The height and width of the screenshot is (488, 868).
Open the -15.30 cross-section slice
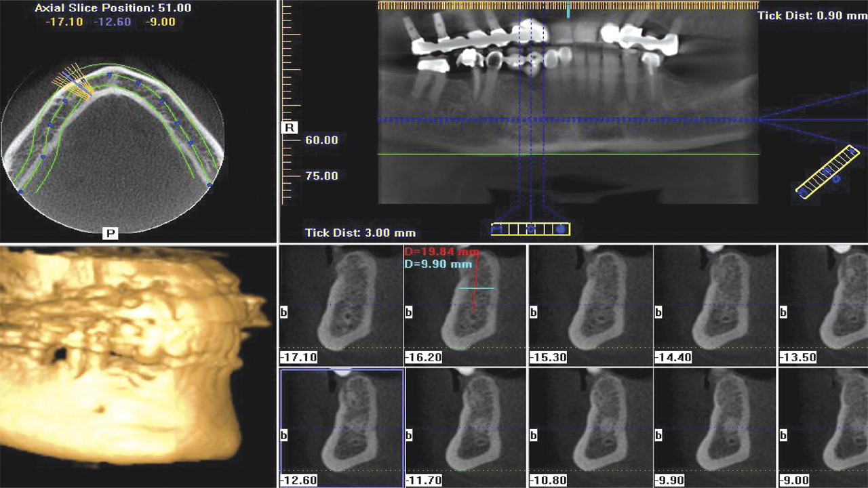click(590, 305)
